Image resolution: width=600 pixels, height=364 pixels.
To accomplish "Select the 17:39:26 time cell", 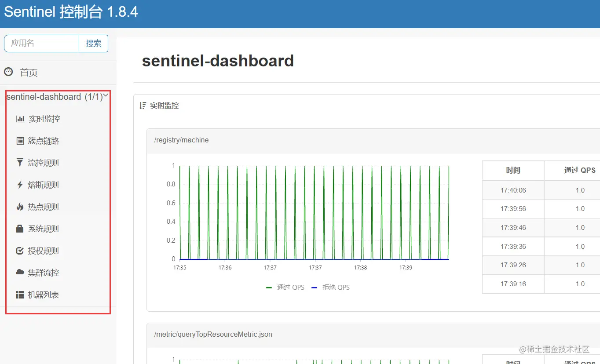I will coord(513,265).
